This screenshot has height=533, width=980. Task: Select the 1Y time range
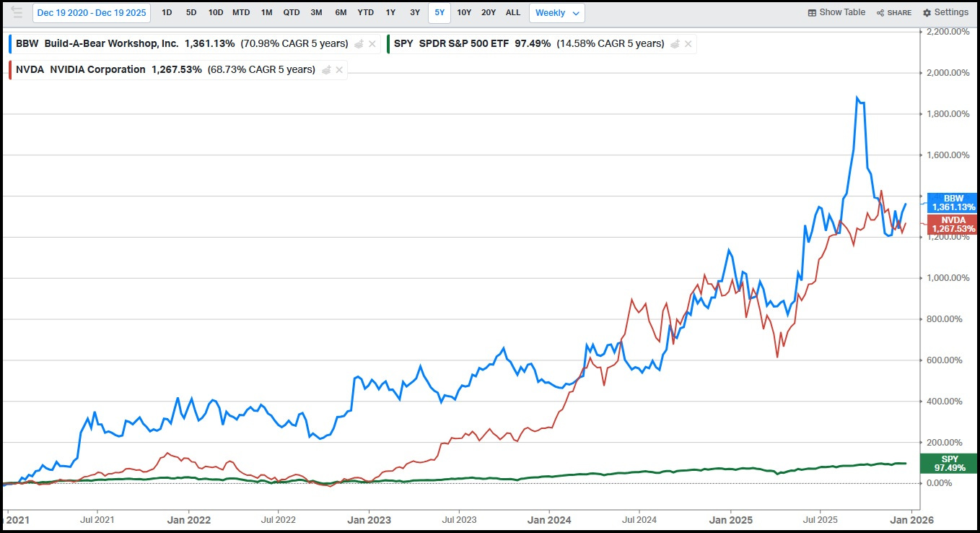point(390,13)
